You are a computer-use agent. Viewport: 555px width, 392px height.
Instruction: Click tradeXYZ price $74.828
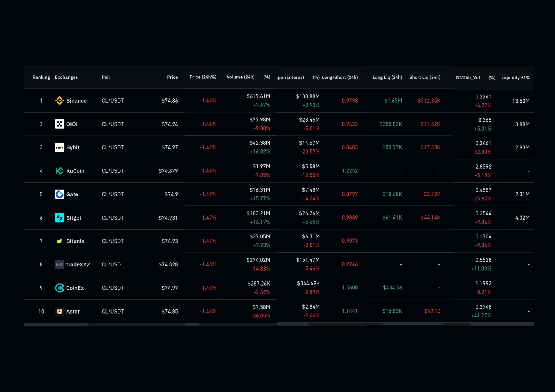(x=168, y=264)
